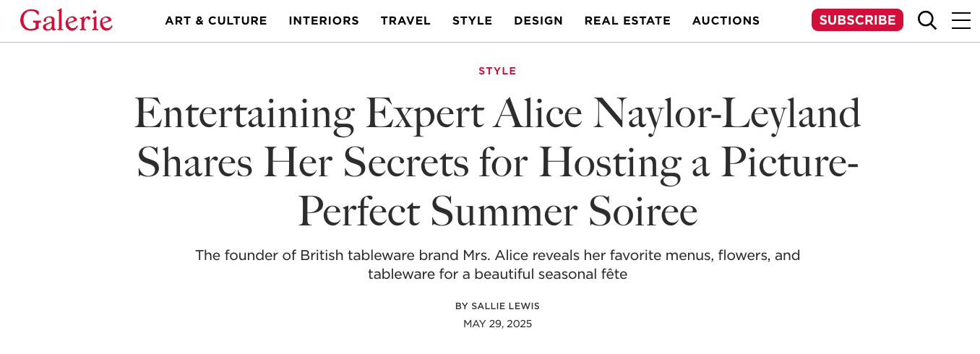Viewport: 980px width, 354px height.
Task: Click the red STYLE category label
Action: click(x=497, y=71)
